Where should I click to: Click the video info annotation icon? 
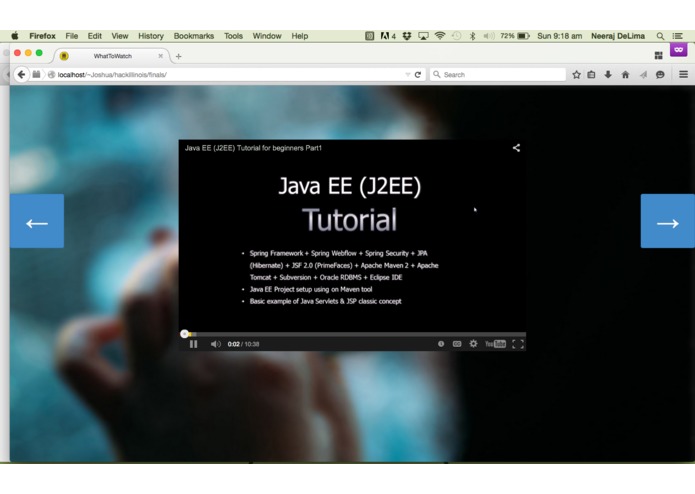(441, 344)
